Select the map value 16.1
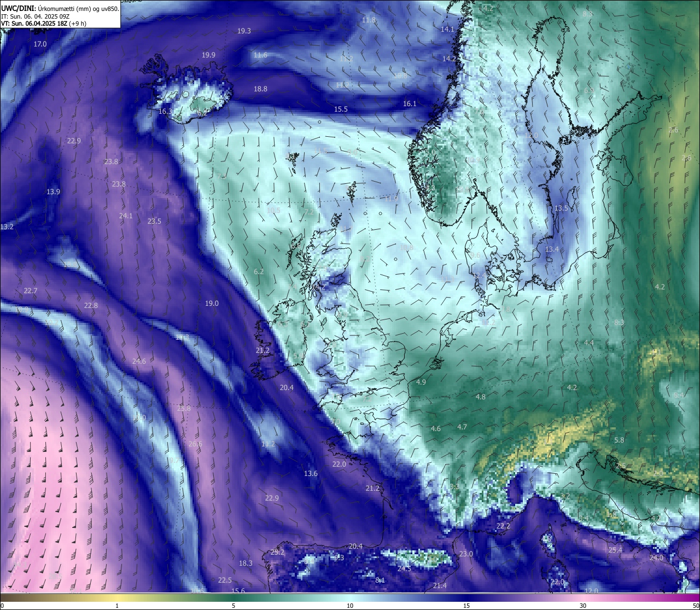 [x=410, y=104]
